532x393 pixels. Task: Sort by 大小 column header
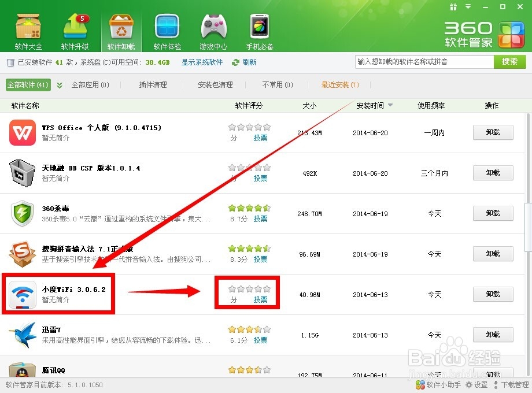point(309,105)
